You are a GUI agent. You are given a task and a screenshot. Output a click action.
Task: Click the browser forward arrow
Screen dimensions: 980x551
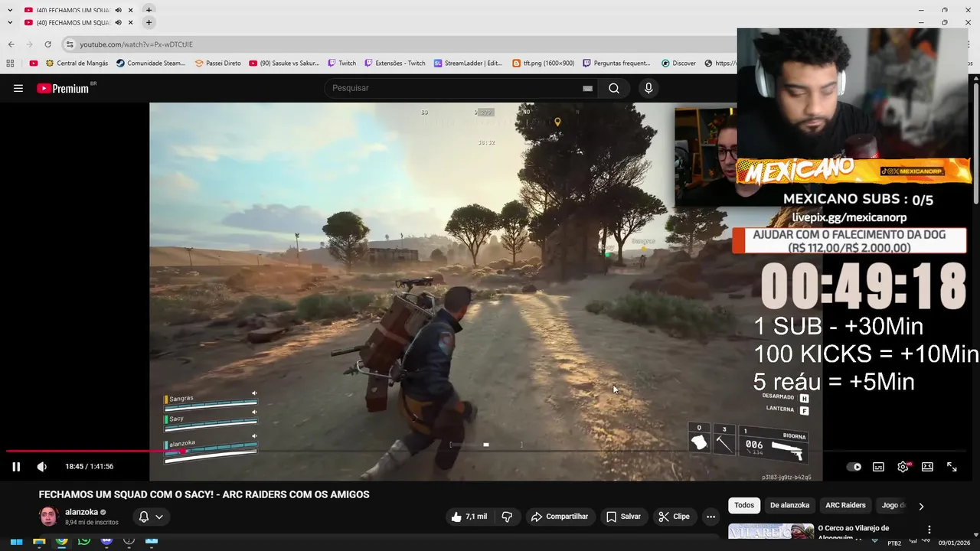pos(29,44)
